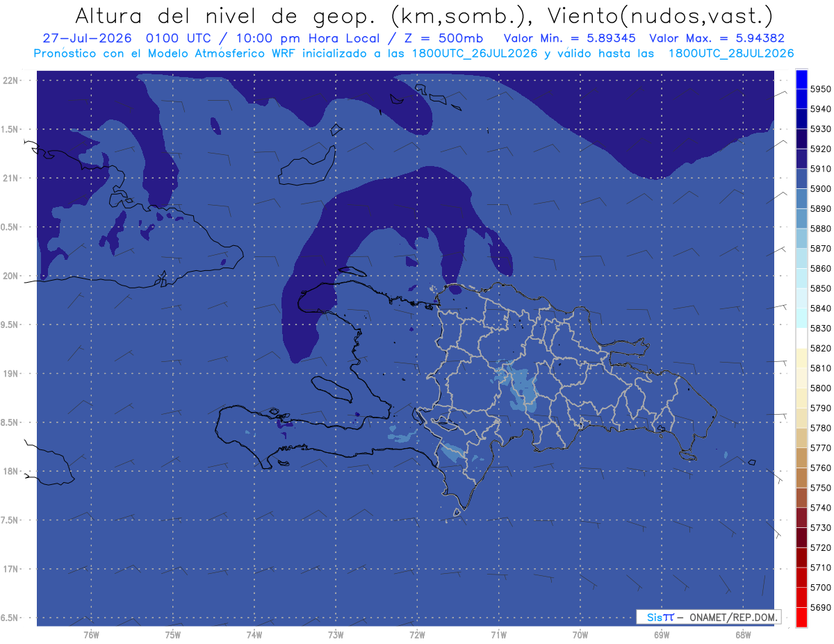Click the bright red swatch below 5690
The width and height of the screenshot is (834, 644).
[801, 617]
